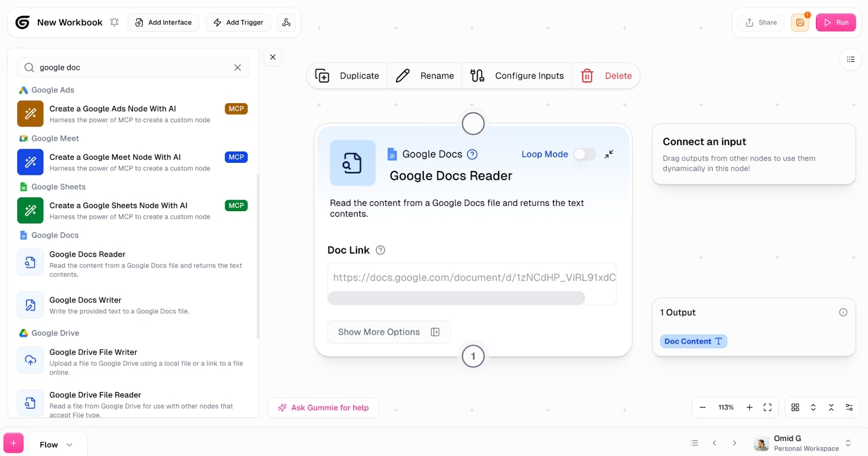
Task: Zoom out with the minus button
Action: [x=703, y=407]
